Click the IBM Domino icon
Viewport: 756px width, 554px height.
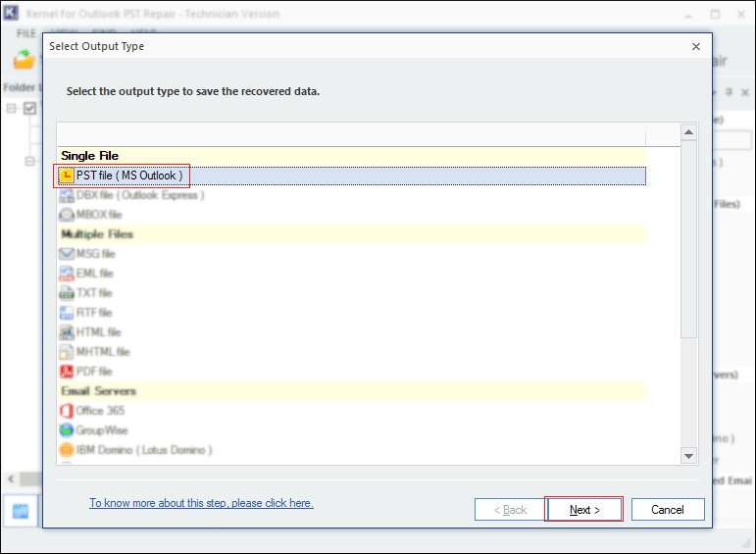[66, 450]
